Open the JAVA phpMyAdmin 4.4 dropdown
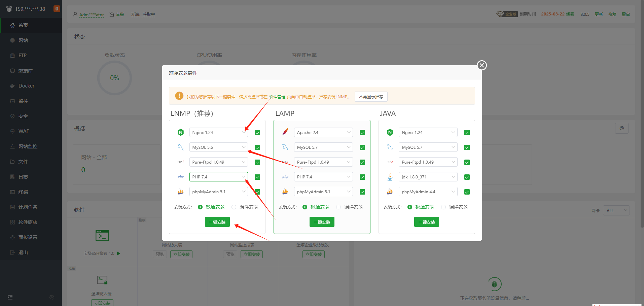The height and width of the screenshot is (306, 644). [x=428, y=192]
